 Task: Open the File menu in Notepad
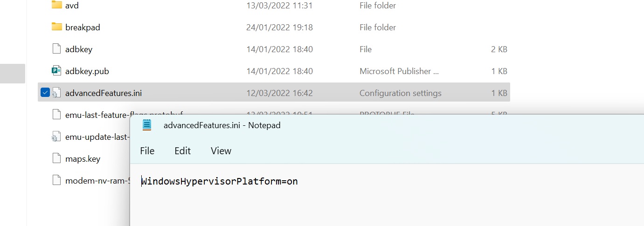pyautogui.click(x=147, y=151)
